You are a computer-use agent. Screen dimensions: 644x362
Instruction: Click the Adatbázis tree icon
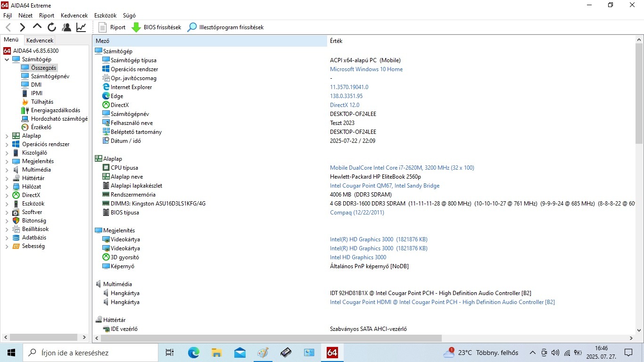coord(16,238)
